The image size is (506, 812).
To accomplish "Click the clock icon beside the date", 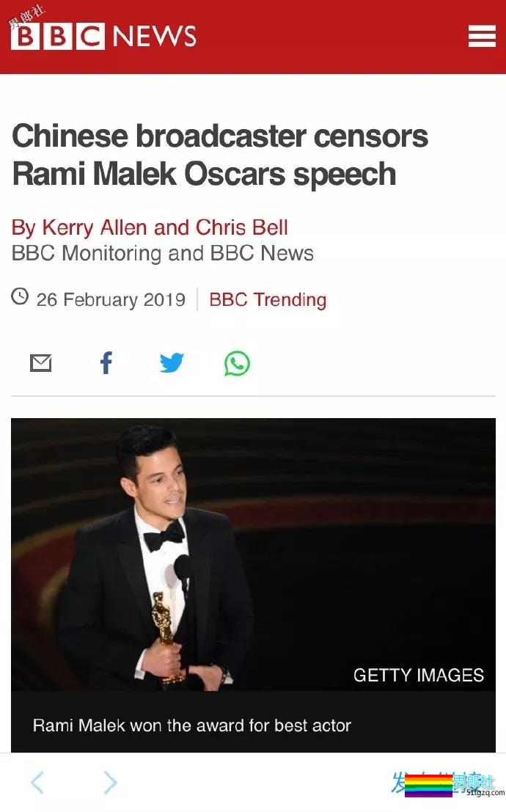I will (x=20, y=297).
